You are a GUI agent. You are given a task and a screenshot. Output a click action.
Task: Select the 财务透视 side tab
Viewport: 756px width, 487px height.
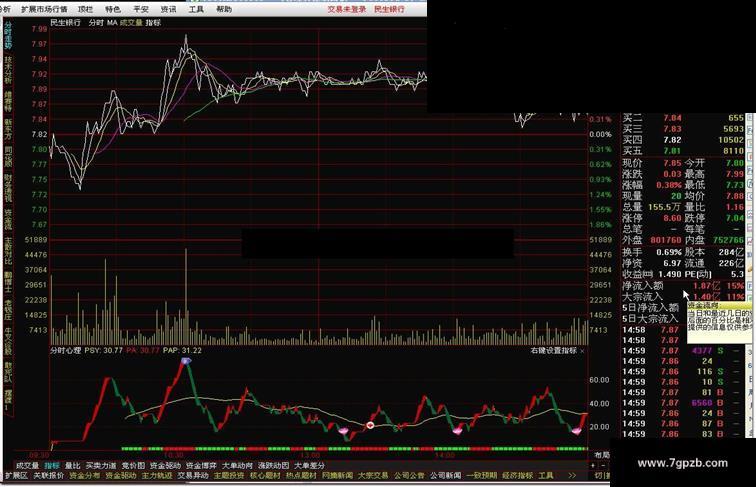tap(8, 188)
